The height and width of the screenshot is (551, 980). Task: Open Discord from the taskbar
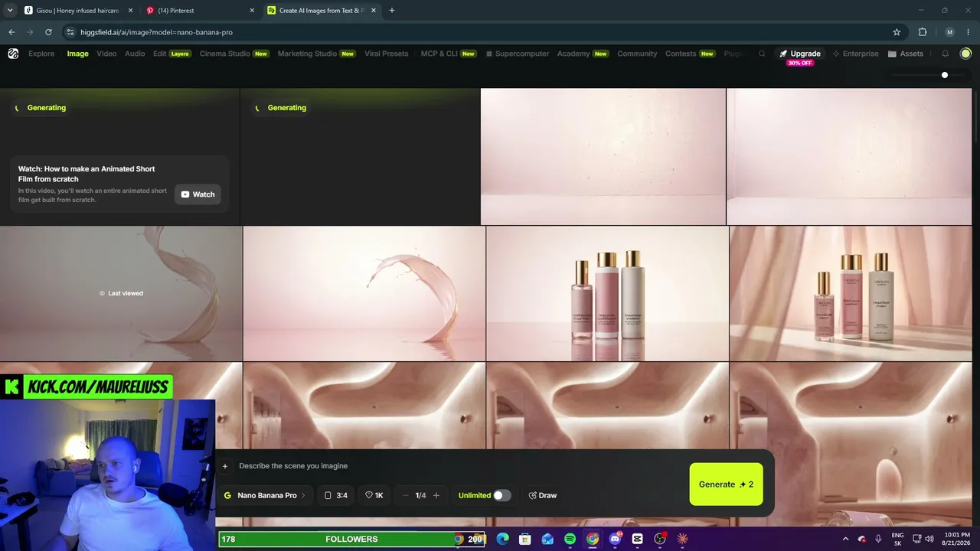tap(615, 539)
